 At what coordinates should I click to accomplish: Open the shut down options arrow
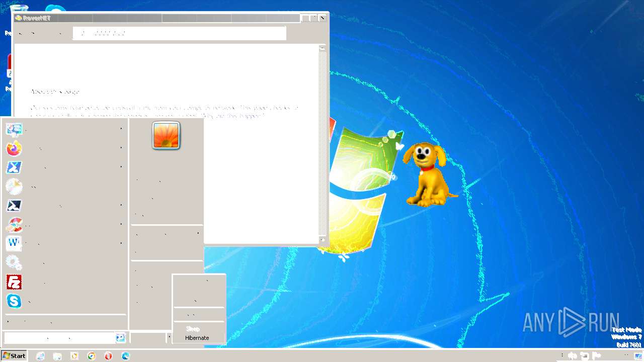tap(169, 338)
